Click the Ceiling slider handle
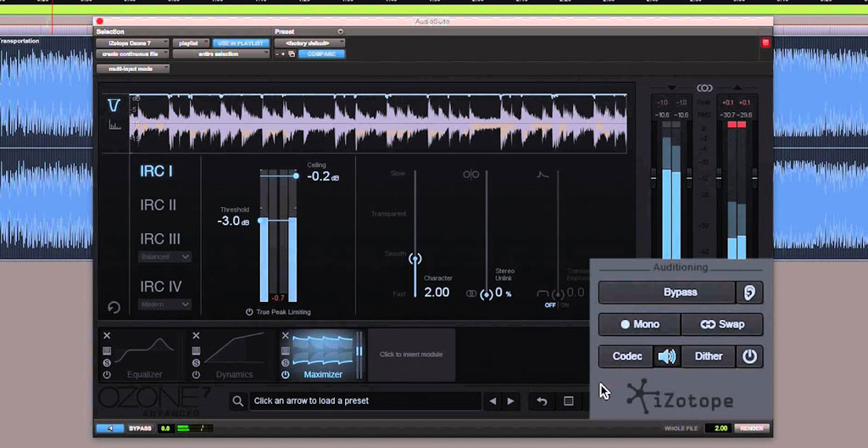 point(296,176)
